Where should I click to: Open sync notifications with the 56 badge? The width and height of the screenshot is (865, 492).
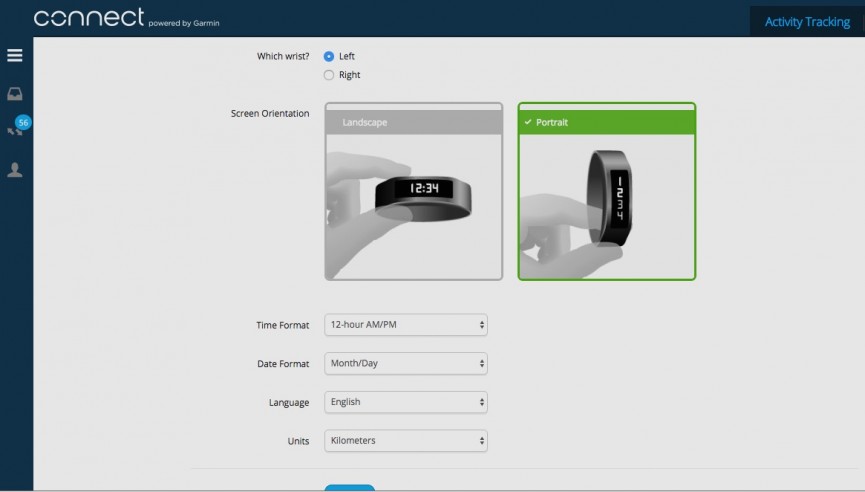tap(17, 127)
